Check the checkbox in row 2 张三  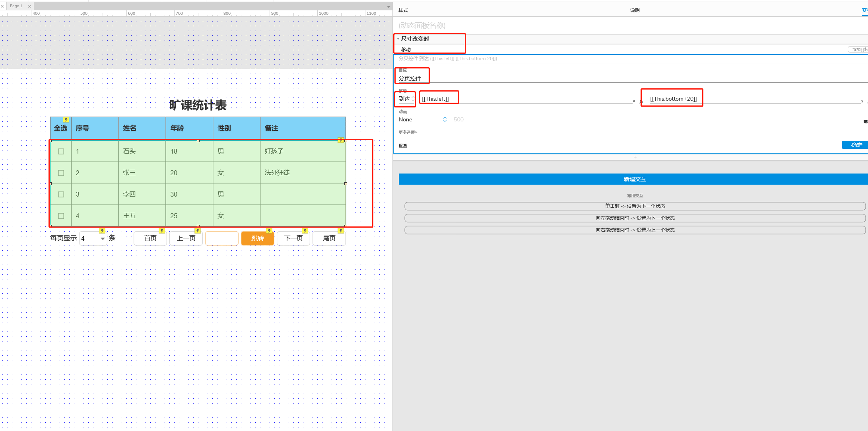(x=61, y=173)
